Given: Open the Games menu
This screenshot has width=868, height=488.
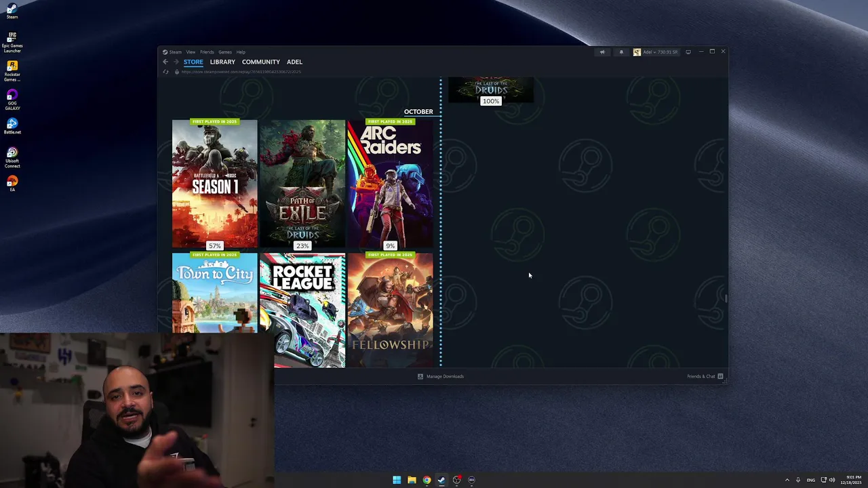Looking at the screenshot, I should [224, 52].
